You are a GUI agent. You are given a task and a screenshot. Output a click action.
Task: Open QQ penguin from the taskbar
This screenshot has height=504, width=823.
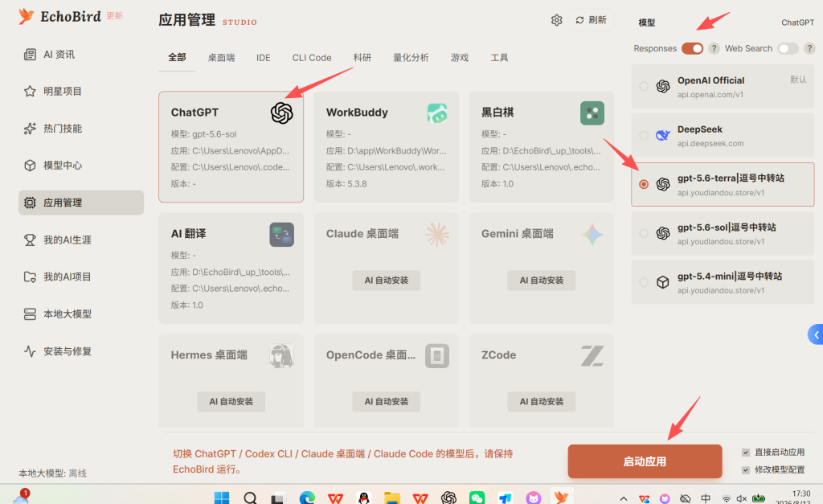[364, 498]
